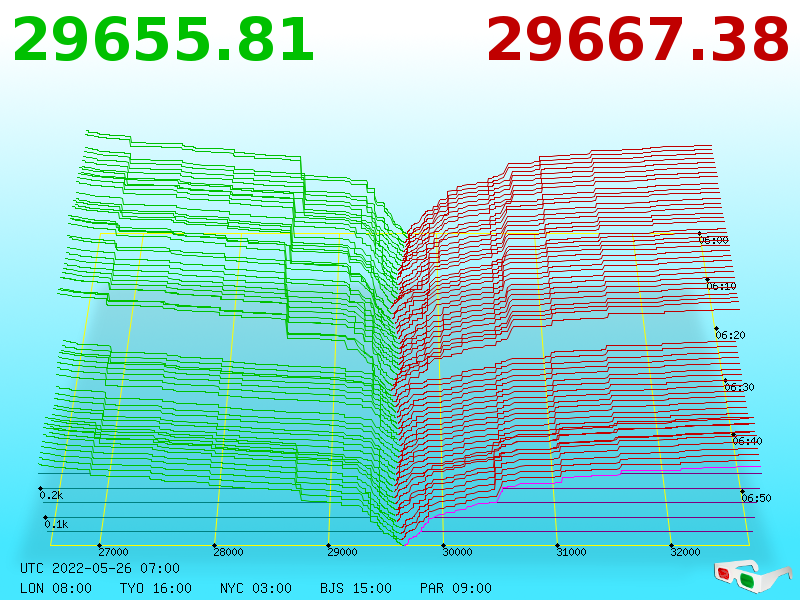Click the 27000 price axis label
The width and height of the screenshot is (800, 600).
click(113, 552)
